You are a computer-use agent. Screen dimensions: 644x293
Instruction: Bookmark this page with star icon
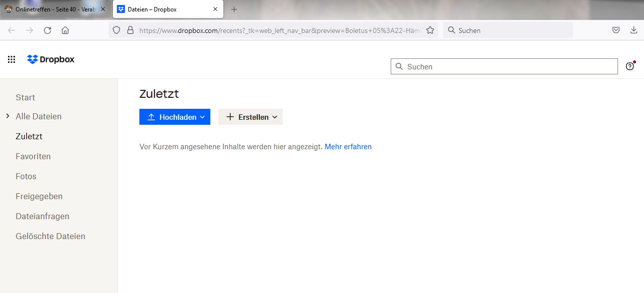(430, 30)
